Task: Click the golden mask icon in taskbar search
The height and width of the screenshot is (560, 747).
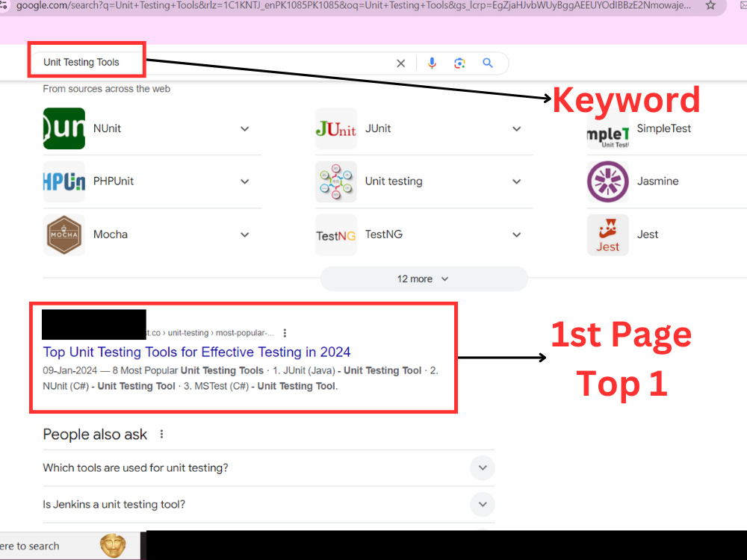Action: pos(113,546)
